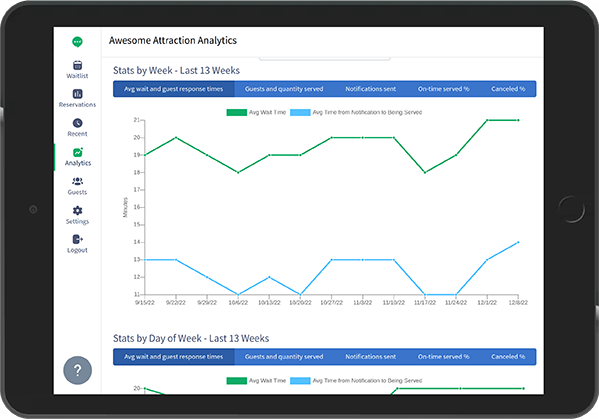Image resolution: width=599 pixels, height=419 pixels.
Task: Switch weekly stats to 'Guests and quantity served'
Action: click(284, 89)
